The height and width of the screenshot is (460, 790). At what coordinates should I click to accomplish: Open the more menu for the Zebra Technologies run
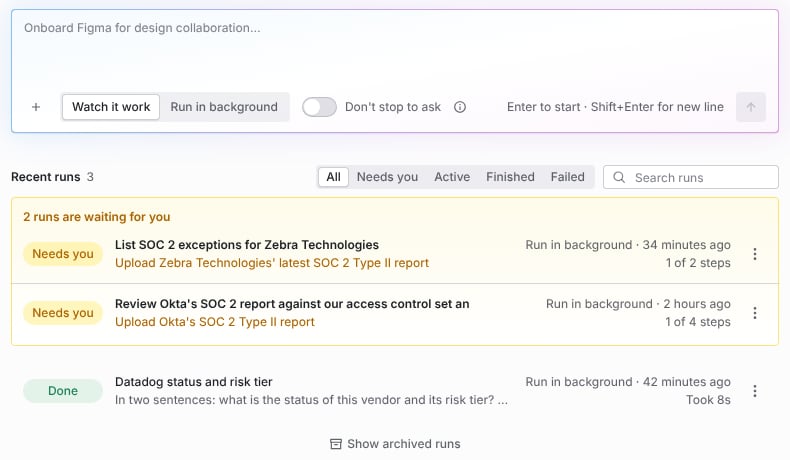click(x=755, y=254)
